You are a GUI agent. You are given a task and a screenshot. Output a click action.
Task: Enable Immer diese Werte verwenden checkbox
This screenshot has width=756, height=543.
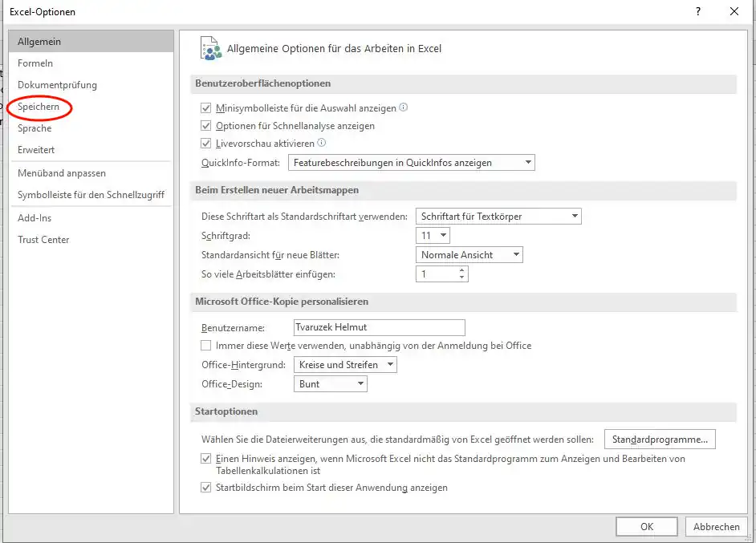pos(205,346)
